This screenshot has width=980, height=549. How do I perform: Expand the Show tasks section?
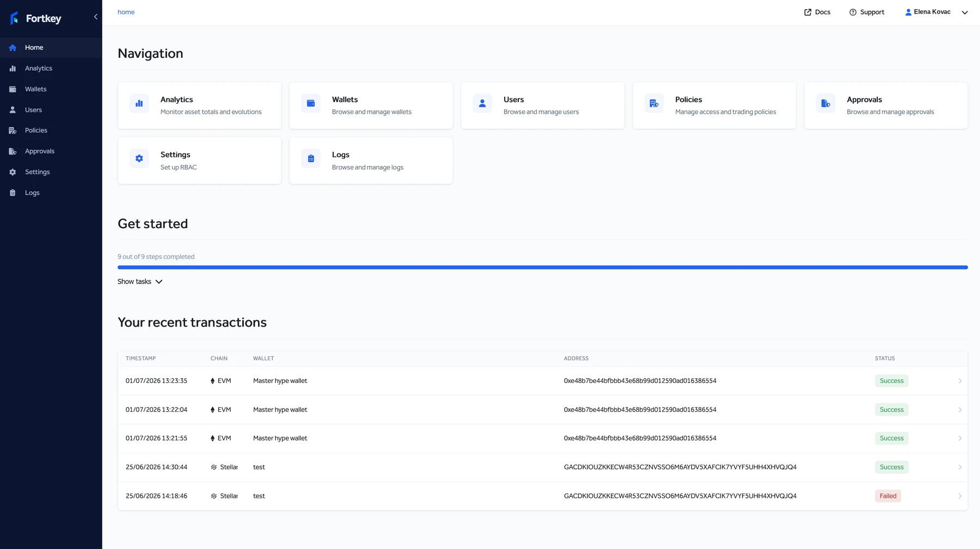[140, 282]
